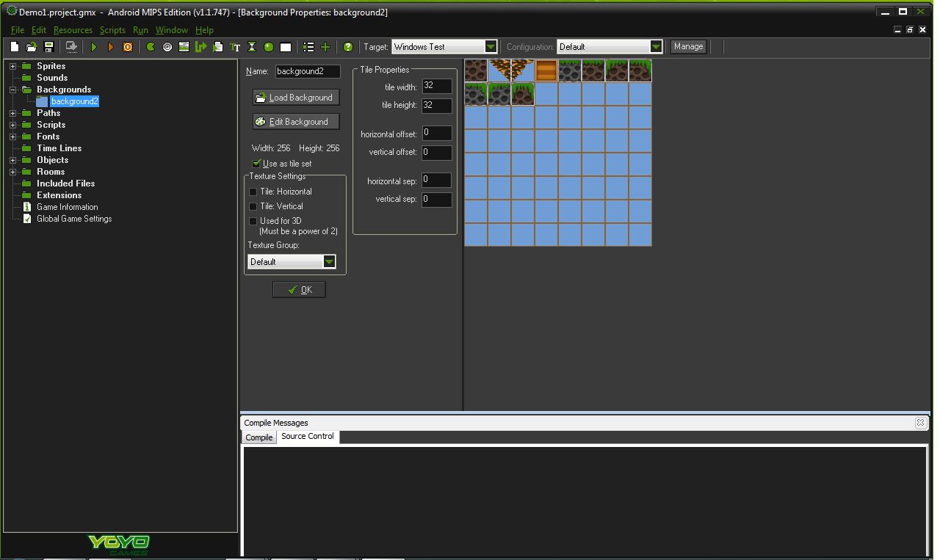Viewport: 940px width, 560px height.
Task: Open a project via the toolbar folder icon
Action: 32,47
